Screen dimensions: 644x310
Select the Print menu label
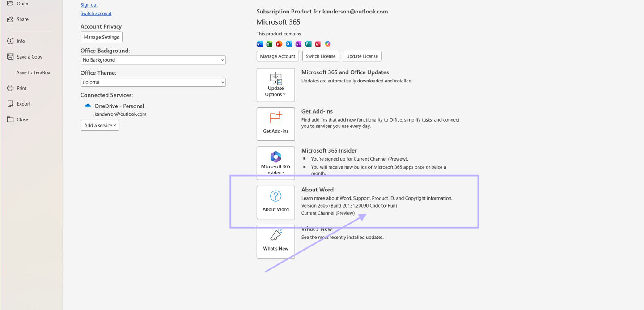point(21,88)
